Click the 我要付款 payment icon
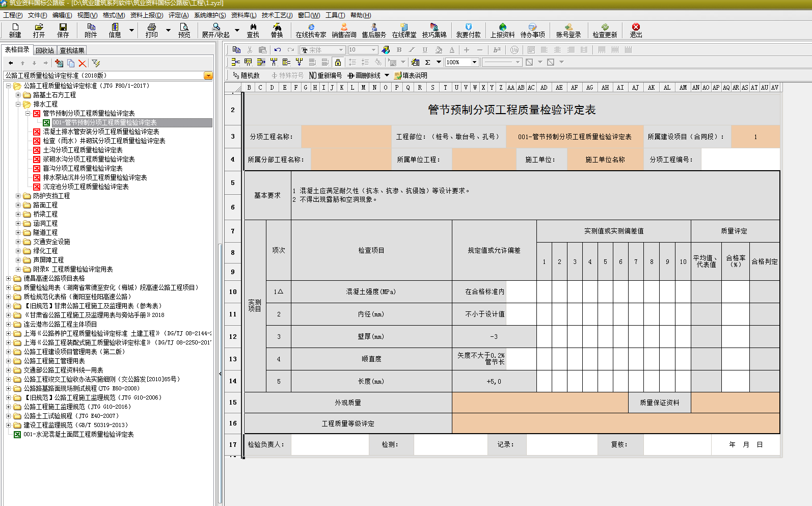Image resolution: width=812 pixels, height=506 pixels. point(468,31)
